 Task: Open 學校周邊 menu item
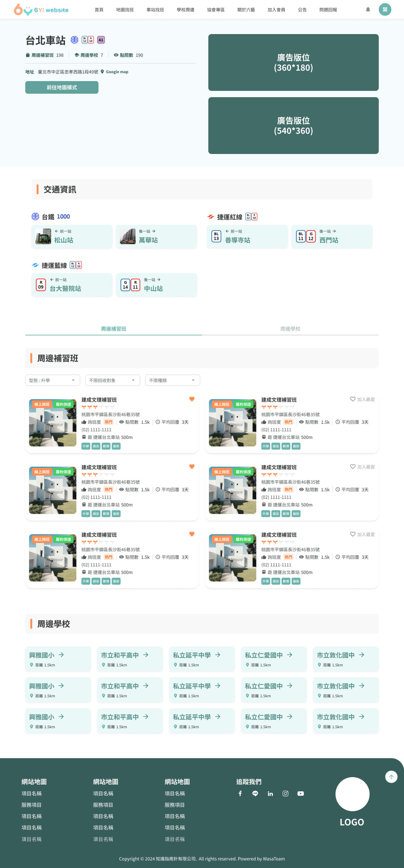pos(186,10)
